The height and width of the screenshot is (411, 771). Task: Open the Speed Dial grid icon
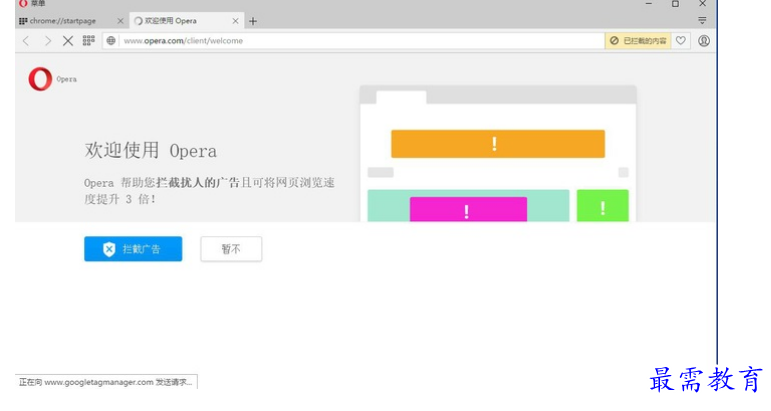[x=89, y=41]
